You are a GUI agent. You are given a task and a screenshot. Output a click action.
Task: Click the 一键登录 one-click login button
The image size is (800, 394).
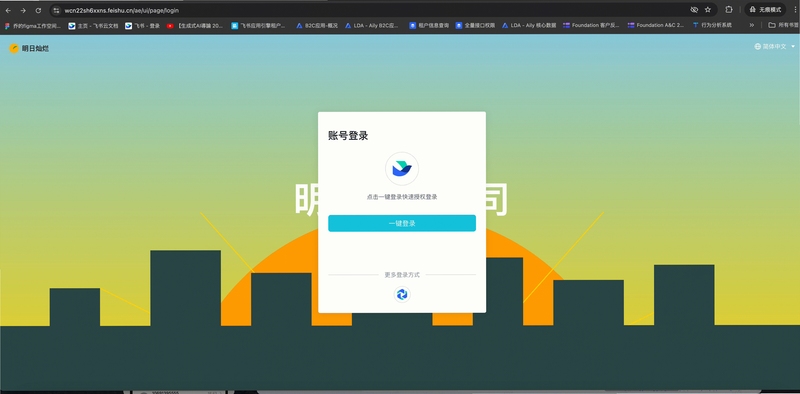pyautogui.click(x=402, y=224)
